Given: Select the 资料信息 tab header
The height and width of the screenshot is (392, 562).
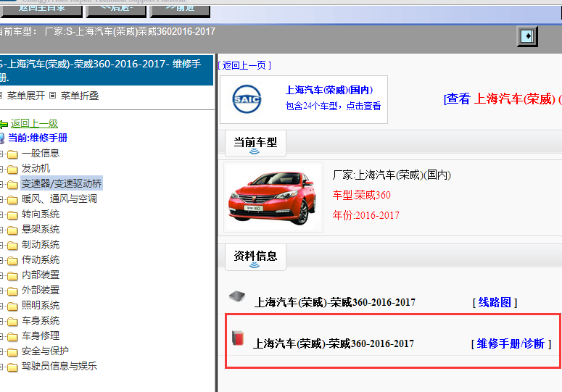Looking at the screenshot, I should pos(255,257).
